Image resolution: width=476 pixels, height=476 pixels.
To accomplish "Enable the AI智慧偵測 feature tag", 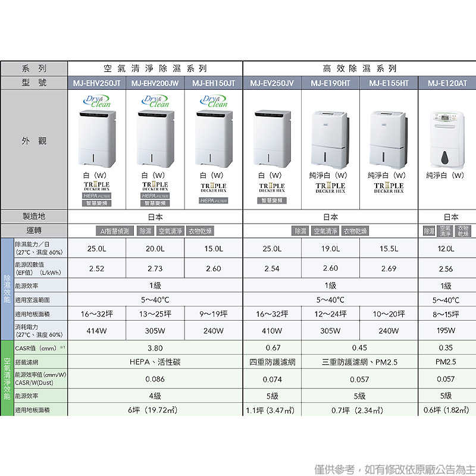I will tap(115, 230).
